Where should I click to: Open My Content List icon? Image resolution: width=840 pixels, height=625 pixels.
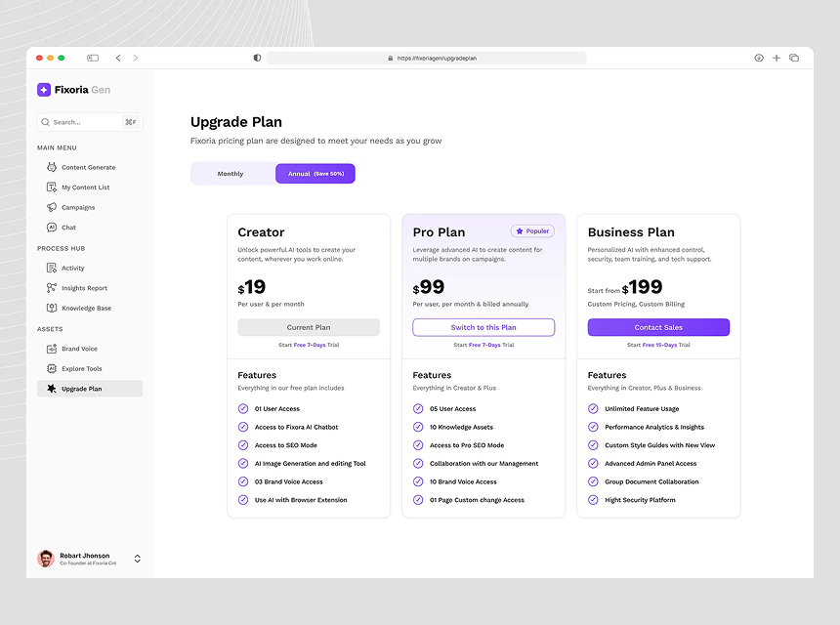point(52,187)
